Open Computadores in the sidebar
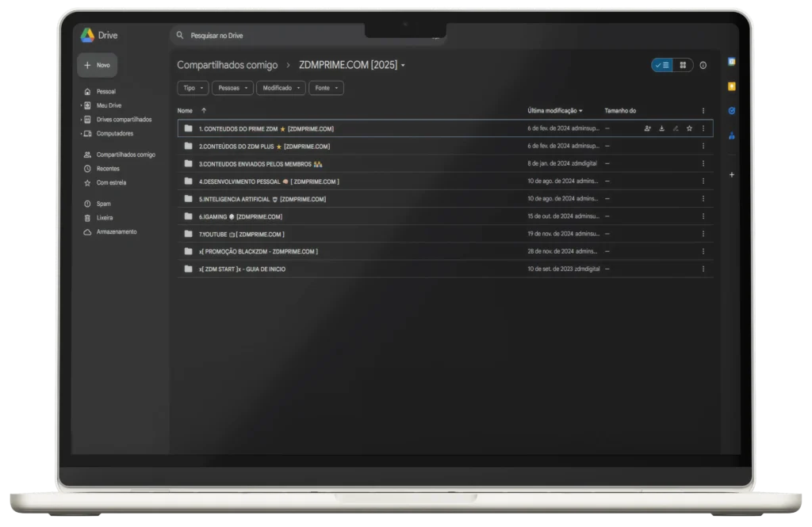 point(114,134)
